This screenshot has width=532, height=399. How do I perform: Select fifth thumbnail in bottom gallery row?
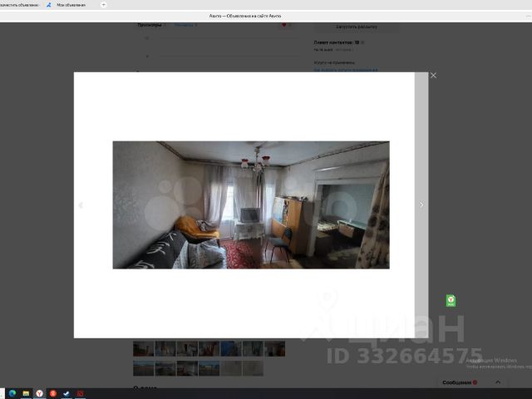click(x=231, y=368)
